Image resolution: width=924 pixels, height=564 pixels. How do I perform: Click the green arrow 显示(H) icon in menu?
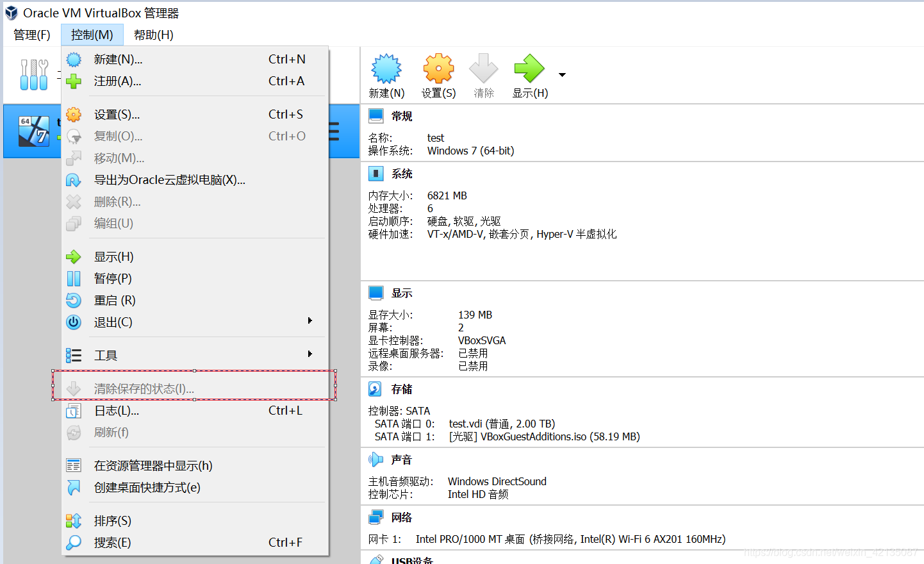74,257
